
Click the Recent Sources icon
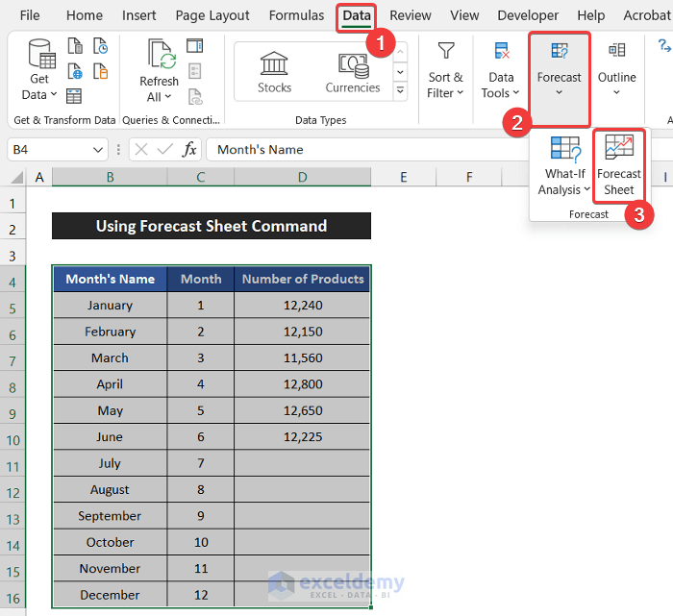click(101, 45)
